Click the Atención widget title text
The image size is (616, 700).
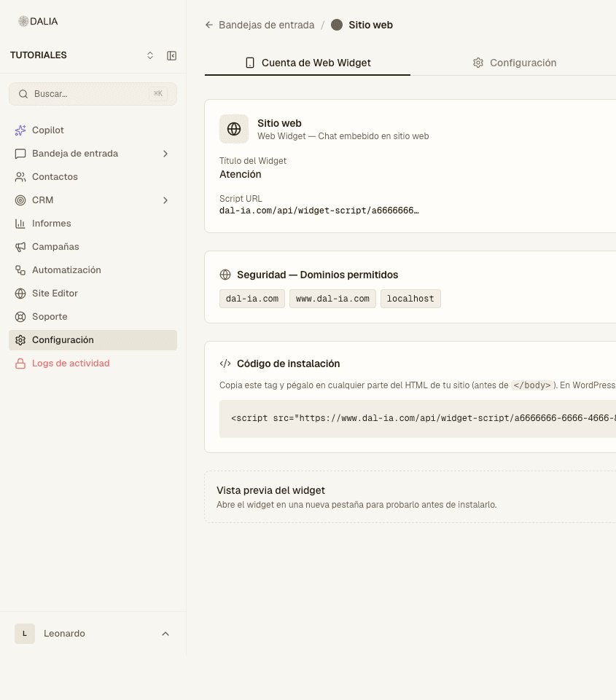click(241, 175)
